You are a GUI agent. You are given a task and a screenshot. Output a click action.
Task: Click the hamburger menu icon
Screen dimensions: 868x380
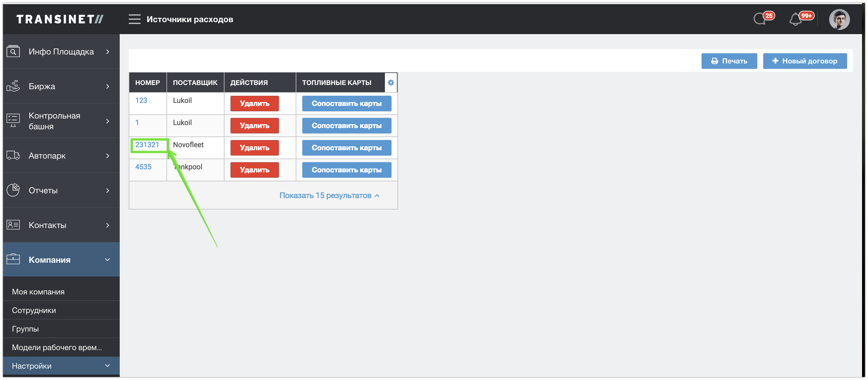pos(134,19)
